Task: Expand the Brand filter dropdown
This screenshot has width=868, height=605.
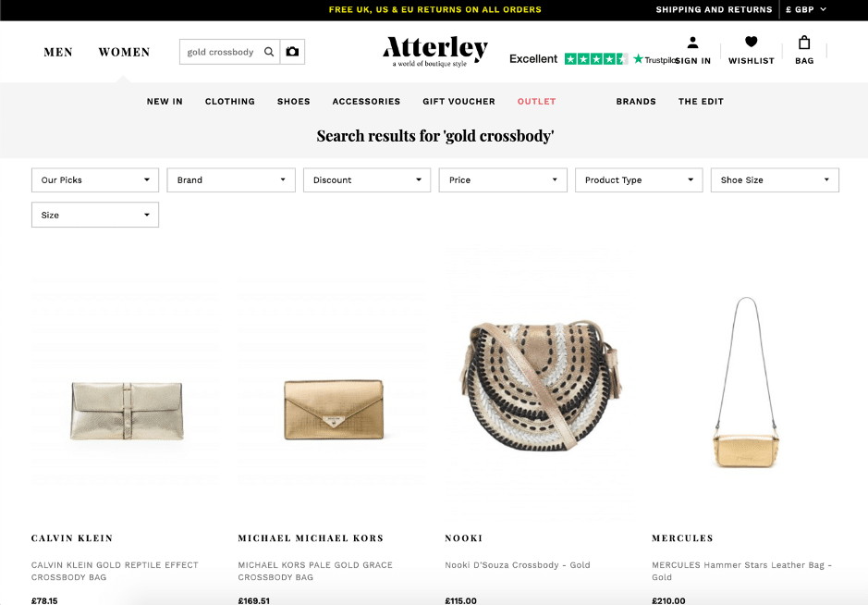Action: 231,180
